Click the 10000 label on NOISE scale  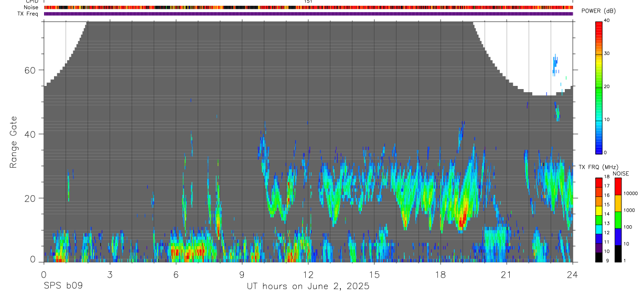(630, 193)
